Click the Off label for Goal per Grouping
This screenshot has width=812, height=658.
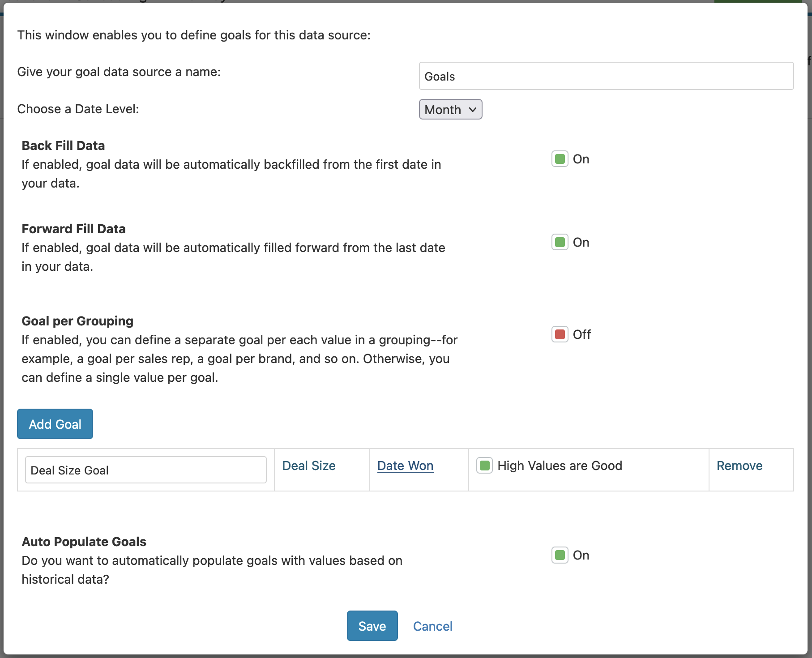coord(582,334)
